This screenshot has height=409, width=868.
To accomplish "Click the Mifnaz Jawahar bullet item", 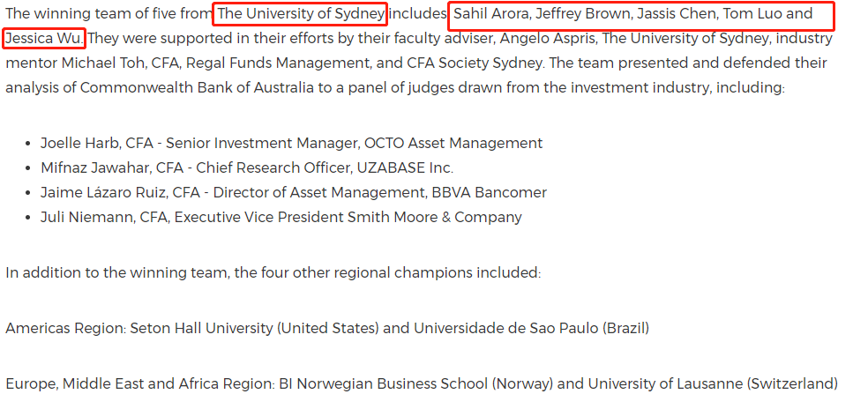I will (247, 167).
